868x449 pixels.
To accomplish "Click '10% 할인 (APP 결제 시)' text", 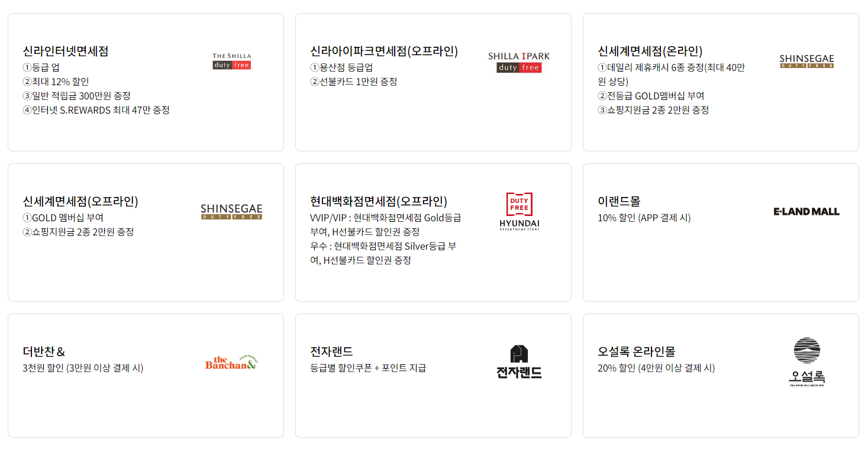I will coord(644,218).
